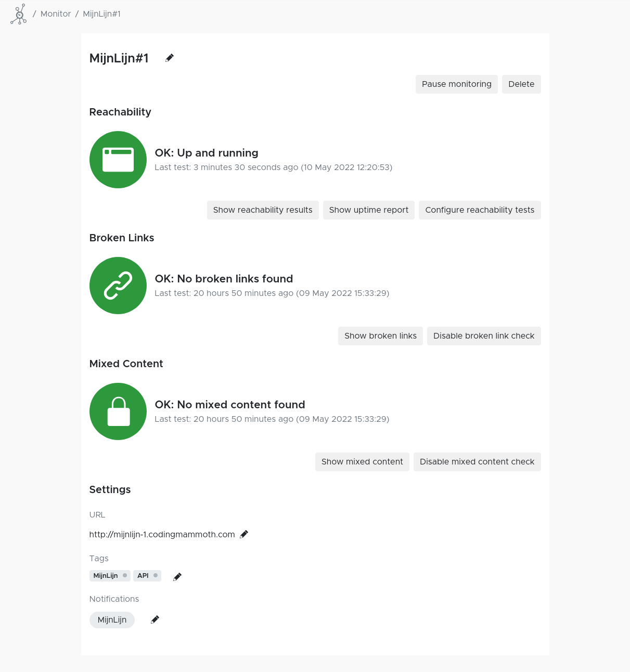Edit the monitor name with pencil icon
Image resolution: width=630 pixels, height=672 pixels.
[170, 58]
